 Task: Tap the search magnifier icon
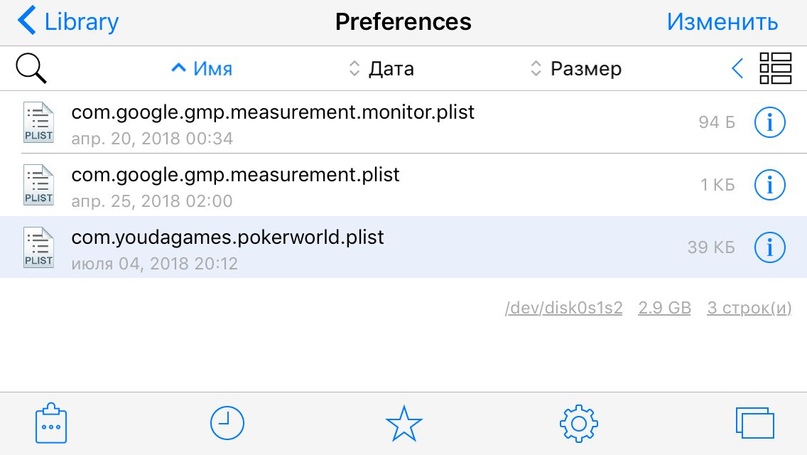pyautogui.click(x=32, y=68)
